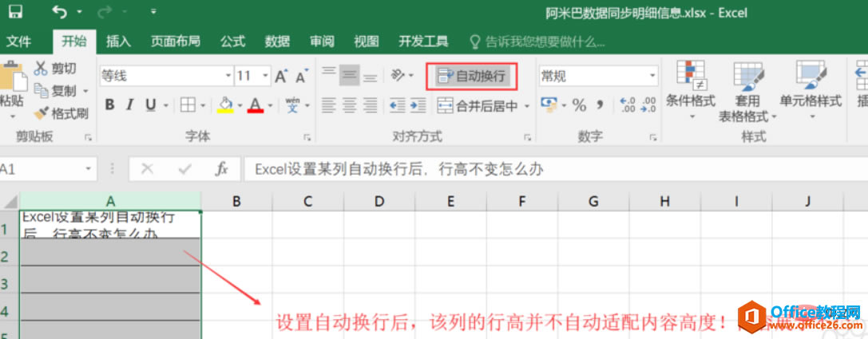Click the increase decimal icon

pos(628,104)
